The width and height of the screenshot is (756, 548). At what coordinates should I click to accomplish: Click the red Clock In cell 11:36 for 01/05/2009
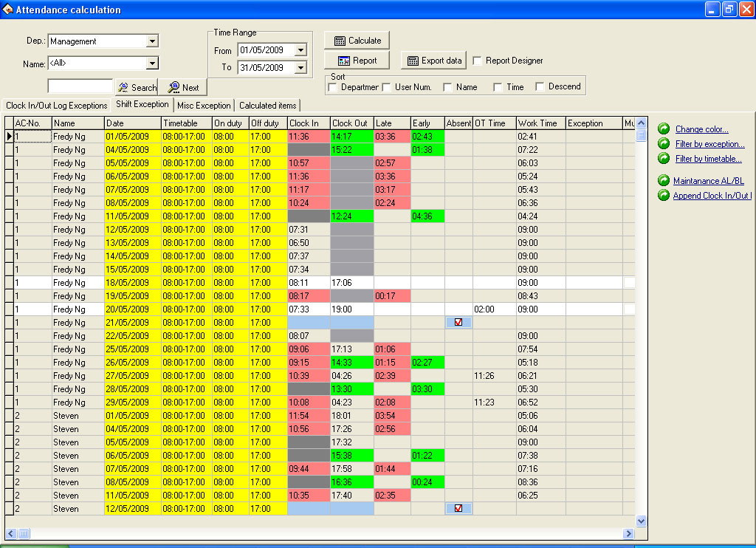click(x=308, y=137)
